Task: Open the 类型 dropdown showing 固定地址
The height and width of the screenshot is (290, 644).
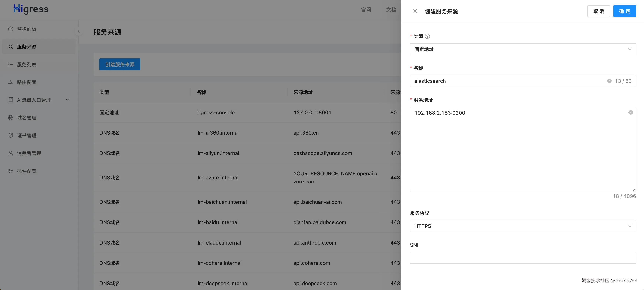Action: 523,49
